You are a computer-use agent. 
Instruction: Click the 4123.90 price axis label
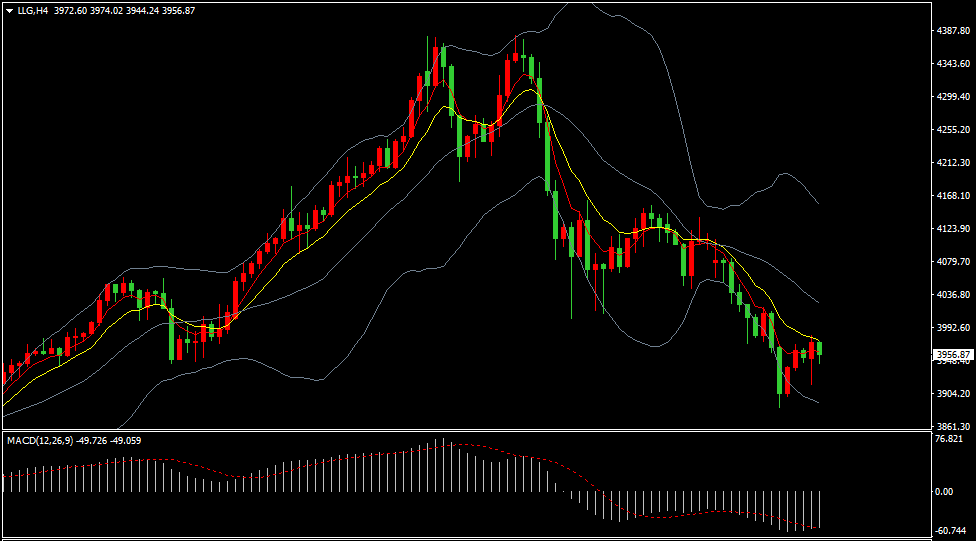point(952,229)
